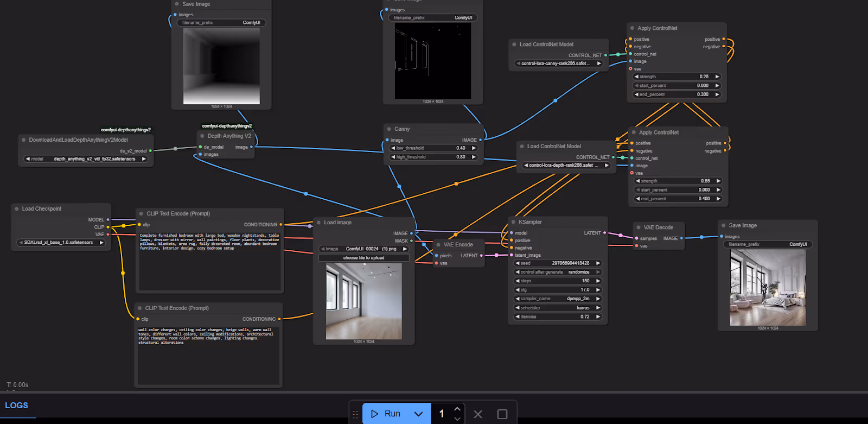Click the empty room thumbnail in Load Image
Screen dimensions: 868x424
tap(364, 301)
